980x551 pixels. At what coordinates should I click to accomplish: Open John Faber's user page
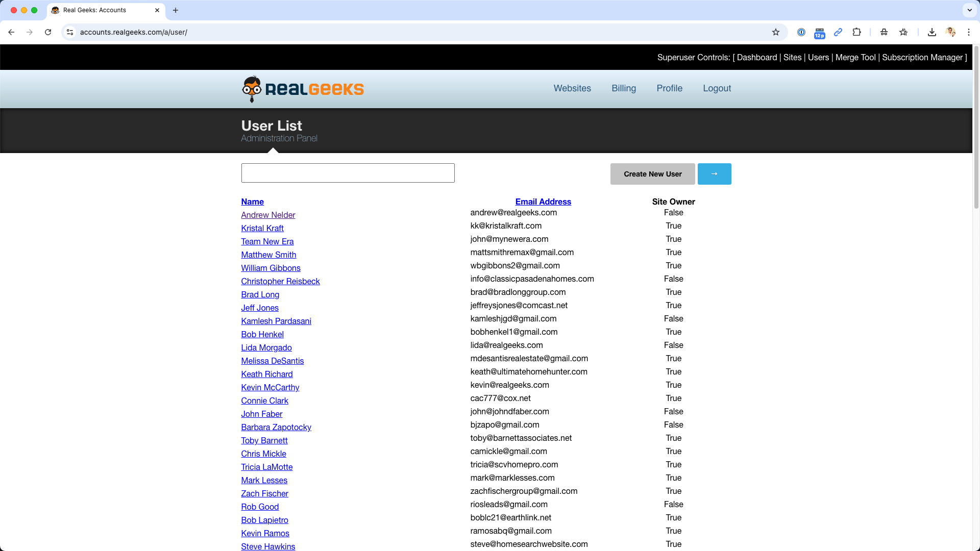(x=261, y=414)
